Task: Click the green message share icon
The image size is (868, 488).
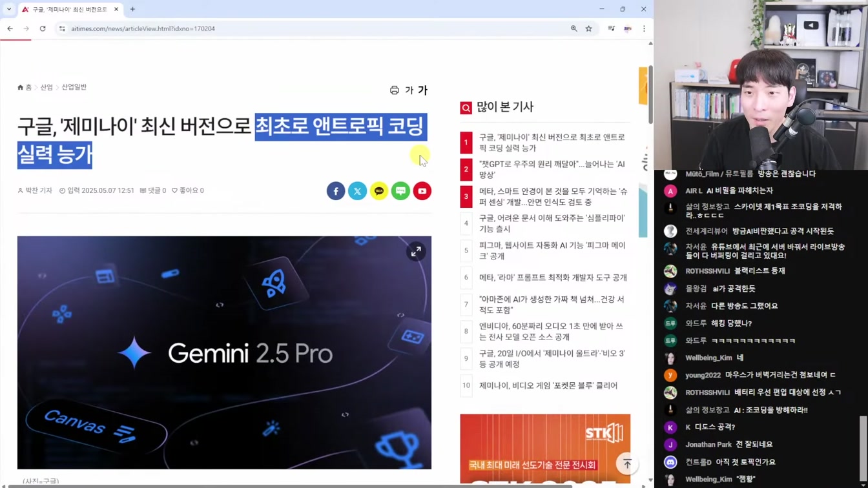Action: pos(400,191)
